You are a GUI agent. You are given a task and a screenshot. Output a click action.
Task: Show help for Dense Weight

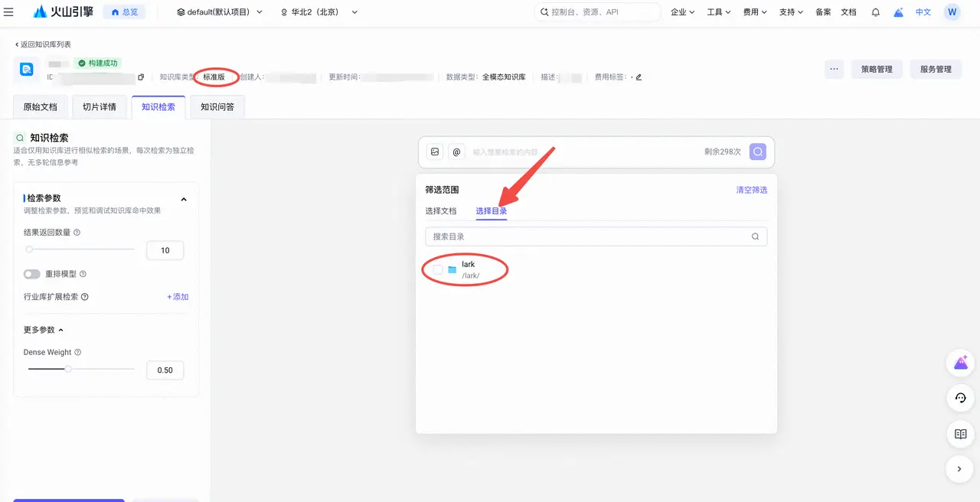pos(78,353)
